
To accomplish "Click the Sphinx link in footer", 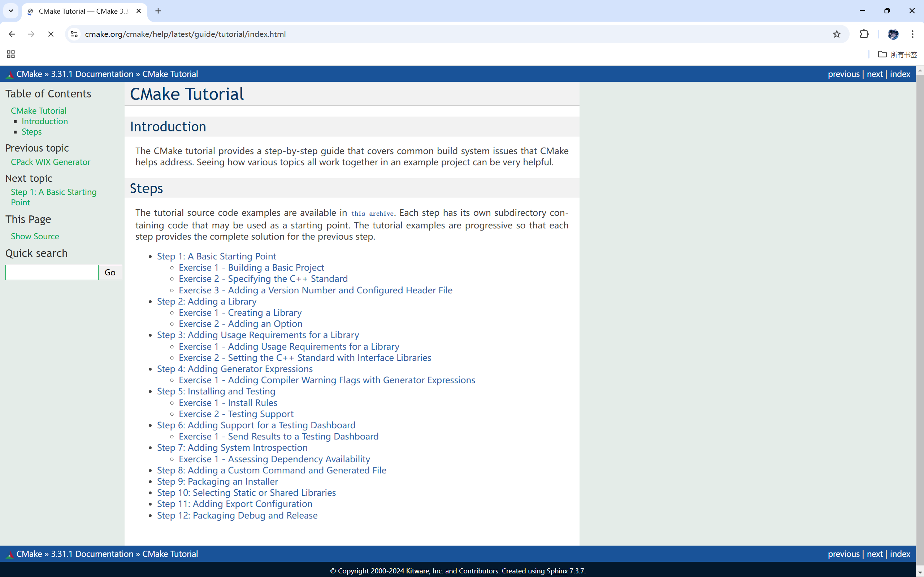I will pos(557,571).
